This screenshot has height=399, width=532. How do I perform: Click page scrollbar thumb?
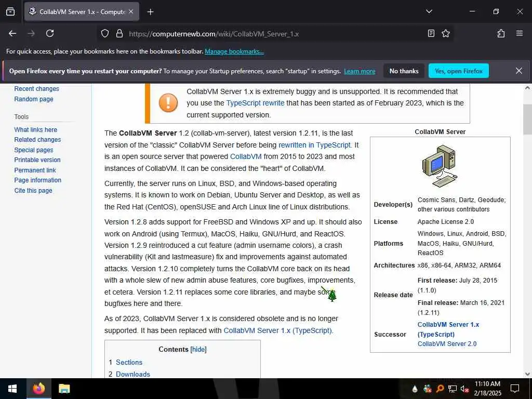527,119
